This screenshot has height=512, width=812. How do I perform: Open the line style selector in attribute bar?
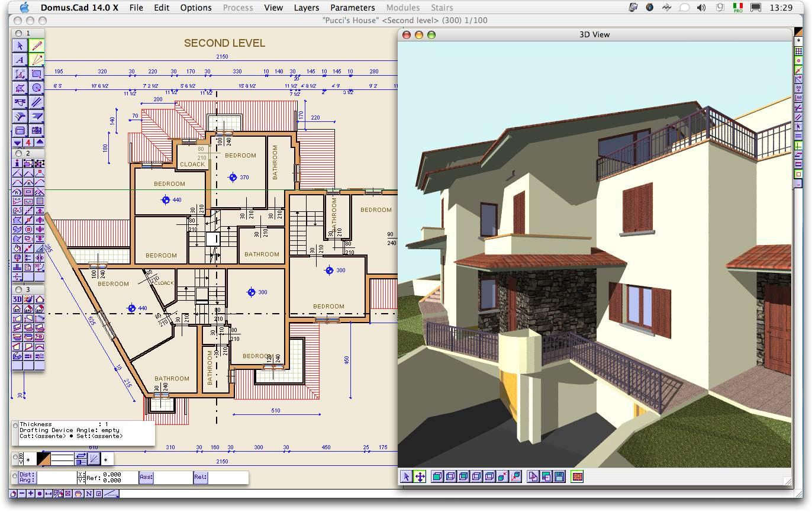(62, 458)
